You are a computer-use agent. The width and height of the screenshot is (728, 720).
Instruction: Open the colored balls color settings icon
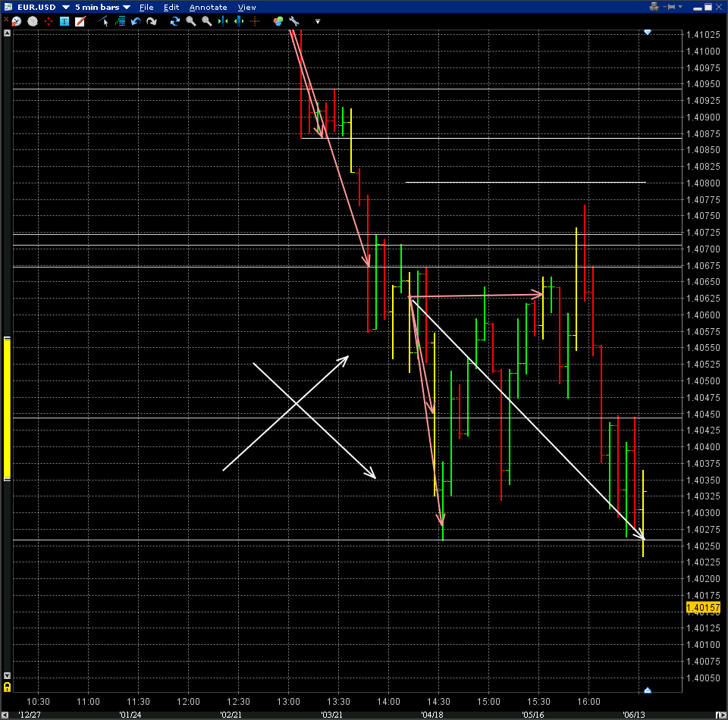tap(278, 21)
